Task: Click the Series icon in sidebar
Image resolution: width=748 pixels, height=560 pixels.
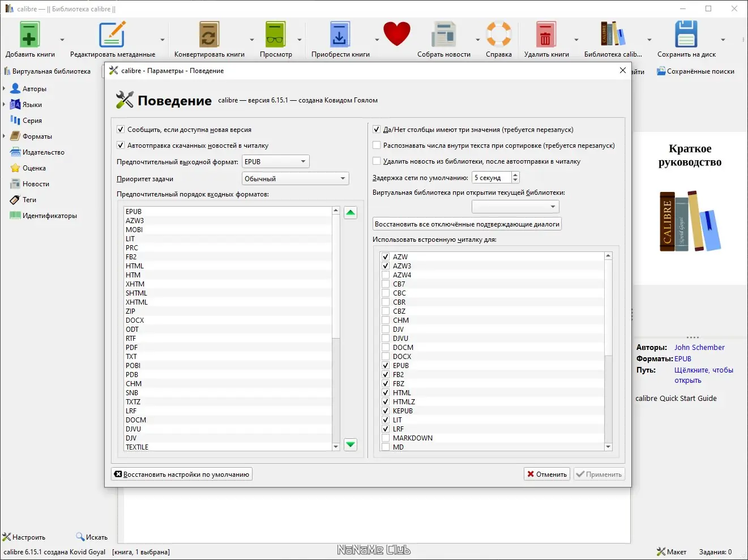Action: (15, 121)
